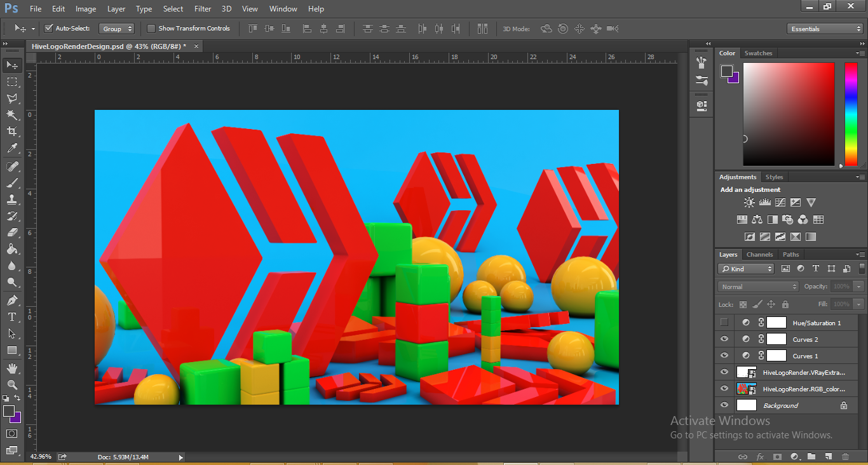This screenshot has width=868, height=465.
Task: Click the Add layer mask icon
Action: [777, 456]
